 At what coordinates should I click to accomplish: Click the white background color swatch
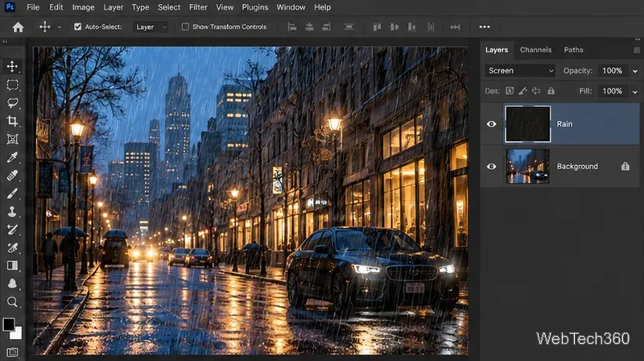[17, 334]
